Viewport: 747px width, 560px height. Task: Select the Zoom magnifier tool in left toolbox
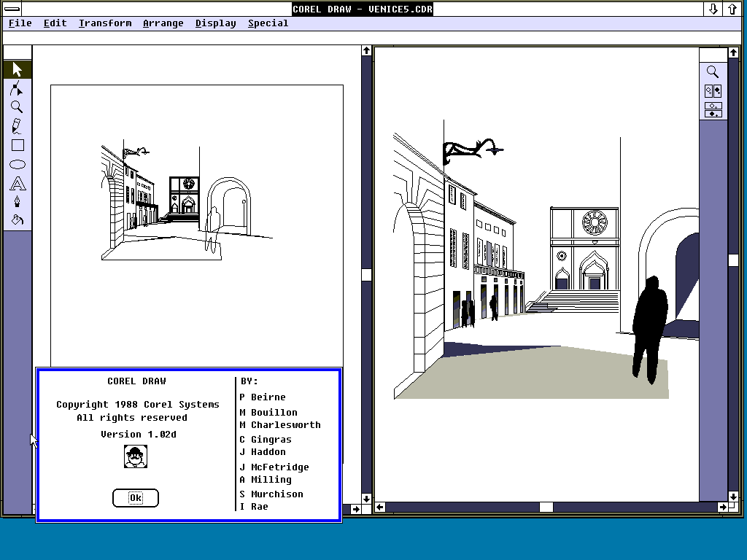(x=18, y=107)
